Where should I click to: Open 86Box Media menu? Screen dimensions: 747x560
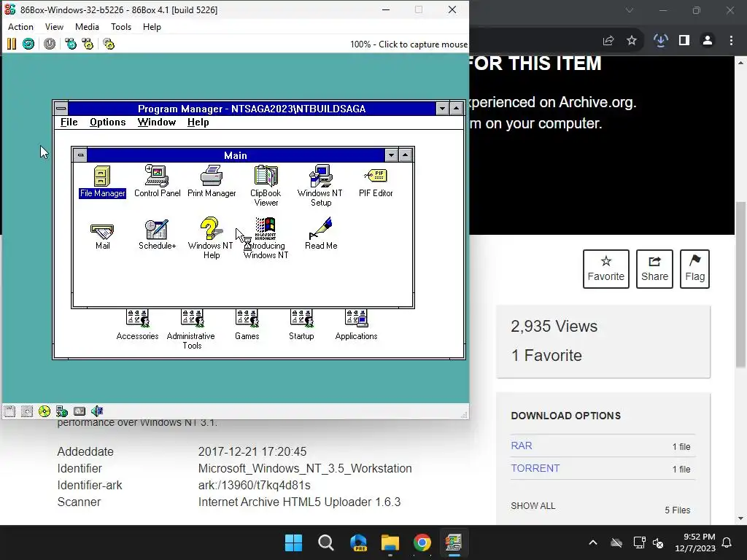pyautogui.click(x=88, y=27)
